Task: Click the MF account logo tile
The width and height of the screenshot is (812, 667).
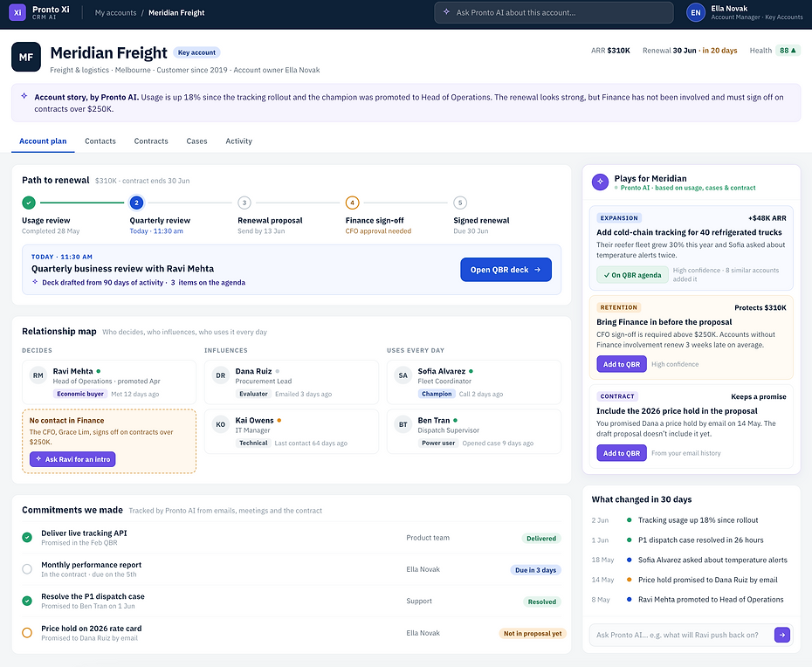Action: (x=26, y=57)
